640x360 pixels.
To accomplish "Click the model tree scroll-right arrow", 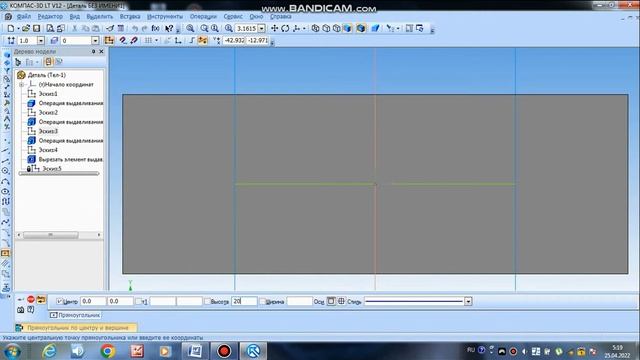I will pyautogui.click(x=99, y=235).
